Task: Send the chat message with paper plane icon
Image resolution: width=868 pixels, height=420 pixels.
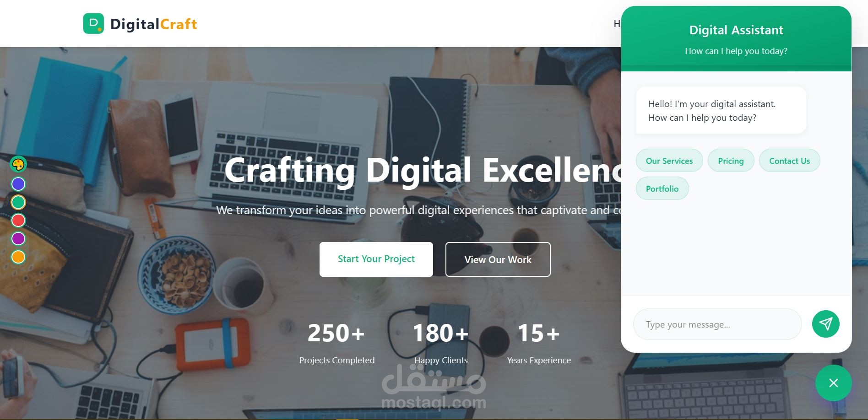Action: tap(825, 324)
